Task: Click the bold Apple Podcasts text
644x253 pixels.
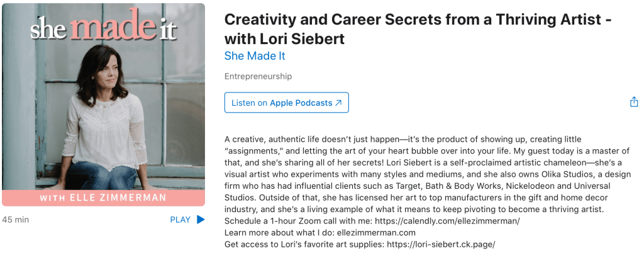Action: pyautogui.click(x=301, y=103)
